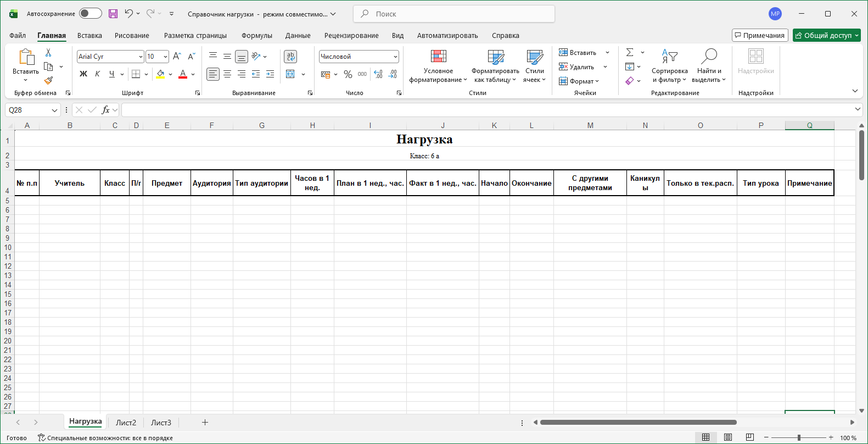
Task: Apply bold formatting (Ж)
Action: (x=83, y=74)
